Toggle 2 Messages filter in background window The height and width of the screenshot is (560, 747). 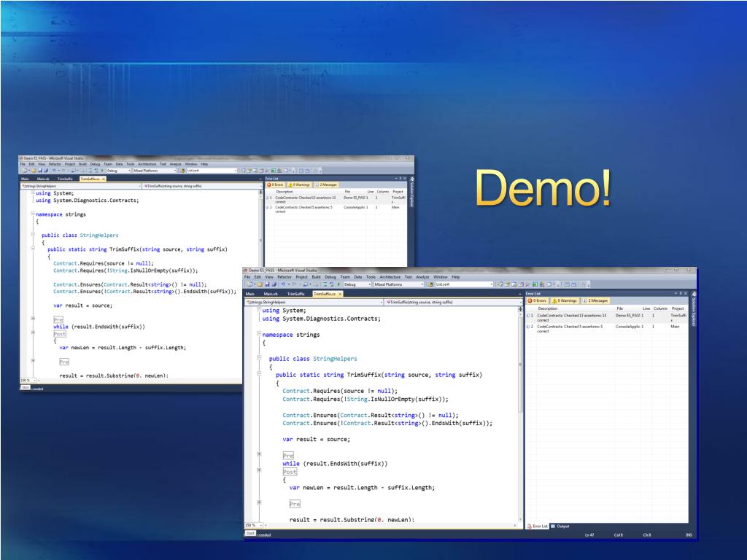[x=326, y=184]
